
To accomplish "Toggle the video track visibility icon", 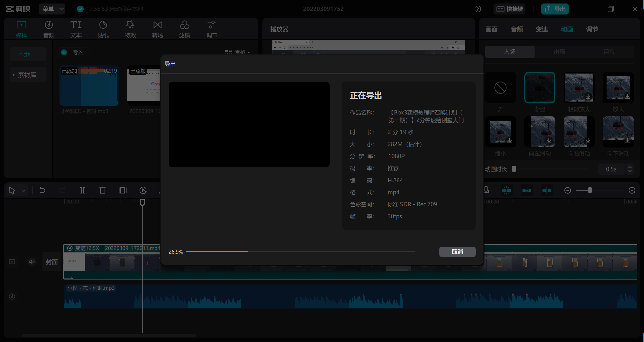I will [x=12, y=262].
